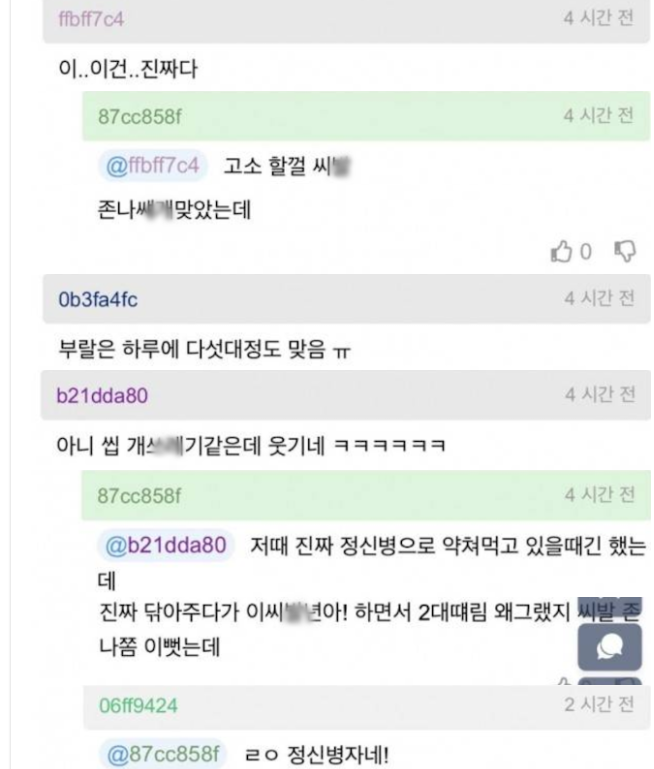
Task: Click the like count number 0
Action: click(586, 252)
